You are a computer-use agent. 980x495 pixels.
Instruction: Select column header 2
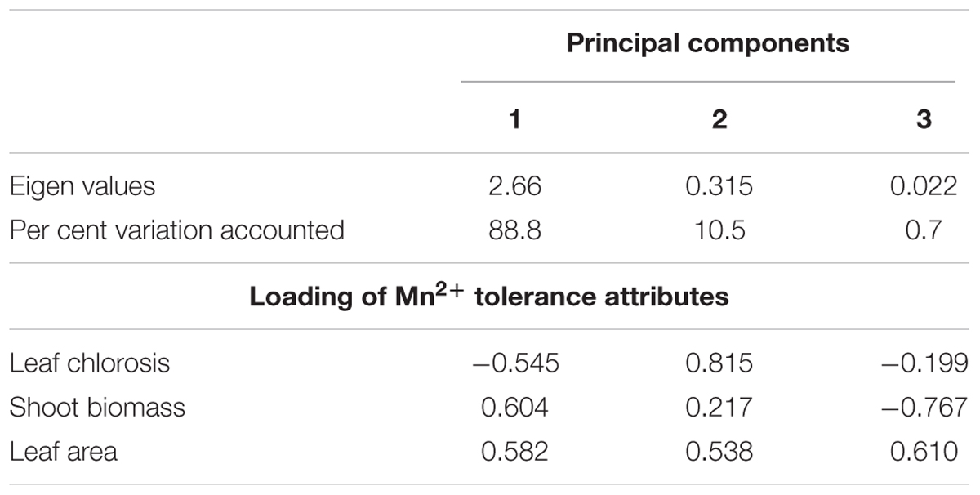pos(719,119)
